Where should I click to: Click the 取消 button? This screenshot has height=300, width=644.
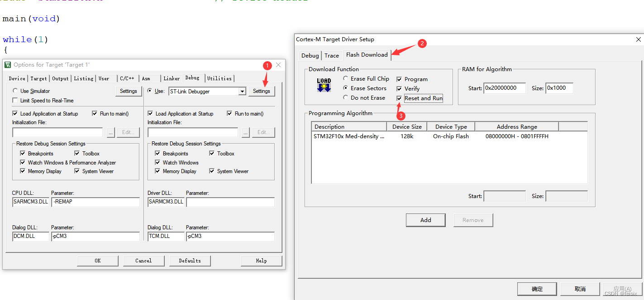point(580,289)
